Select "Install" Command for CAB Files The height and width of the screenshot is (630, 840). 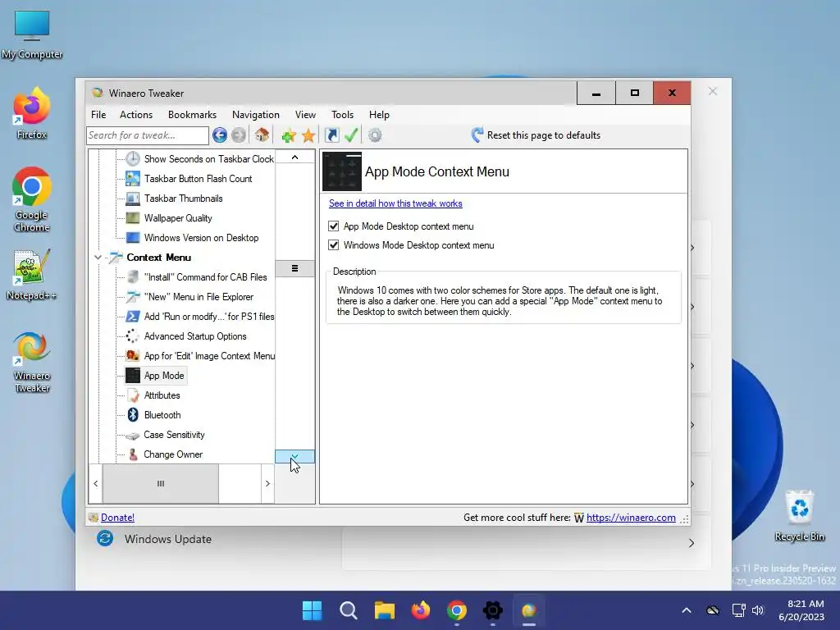point(205,277)
